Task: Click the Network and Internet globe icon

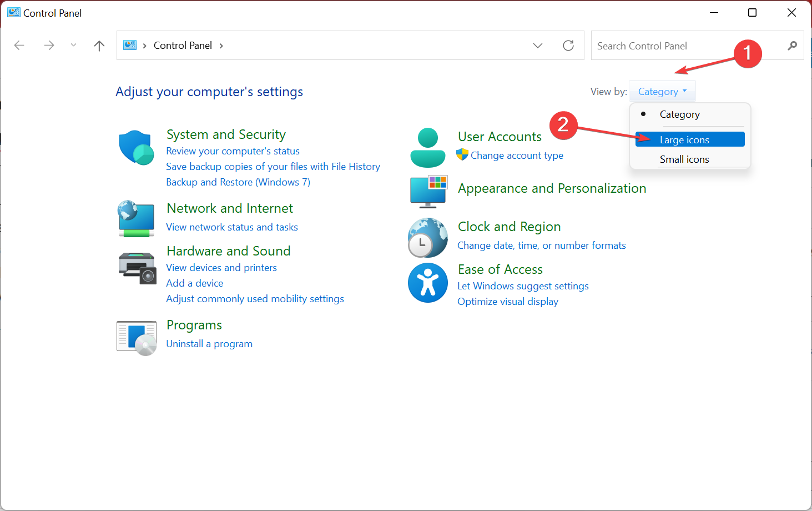Action: click(x=136, y=219)
